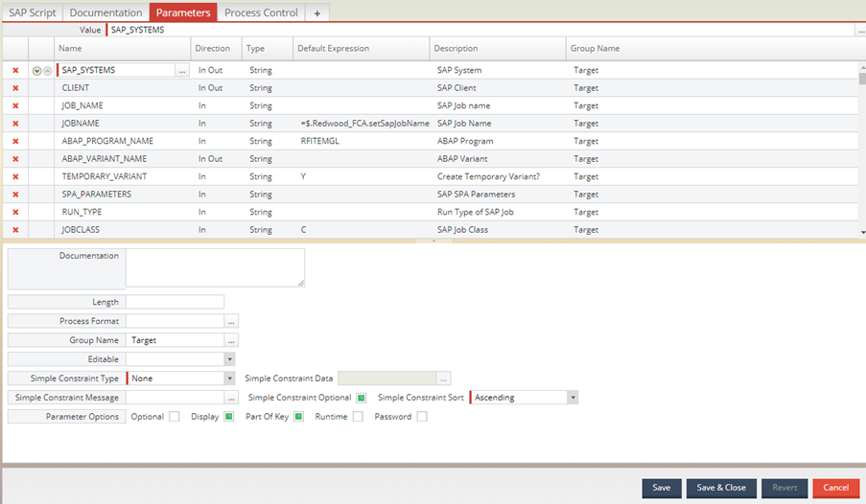Click Save & Close

721,488
